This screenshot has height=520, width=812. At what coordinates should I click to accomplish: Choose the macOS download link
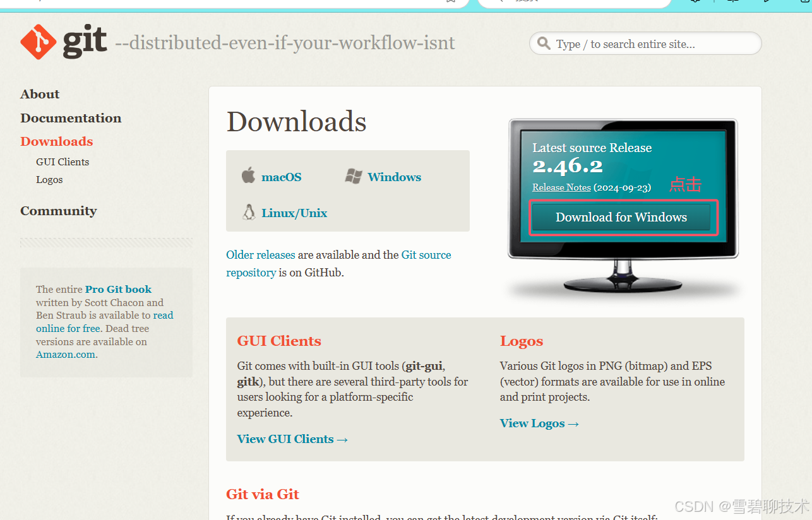(282, 177)
